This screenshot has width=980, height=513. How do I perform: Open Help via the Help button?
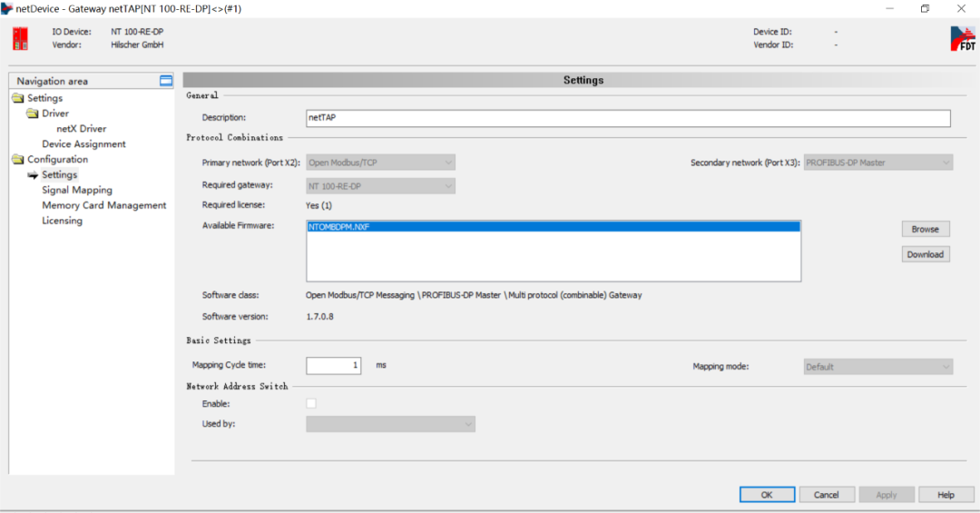946,494
